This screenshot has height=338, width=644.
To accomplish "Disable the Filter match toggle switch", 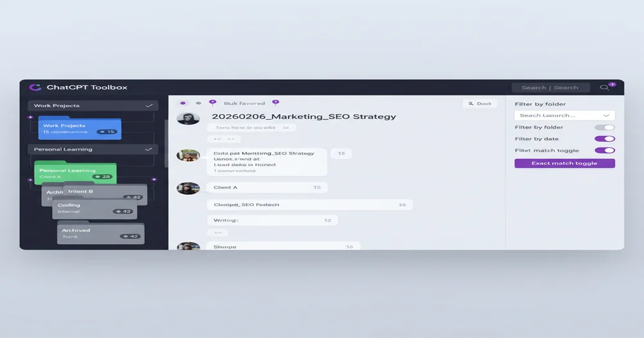I will (604, 151).
